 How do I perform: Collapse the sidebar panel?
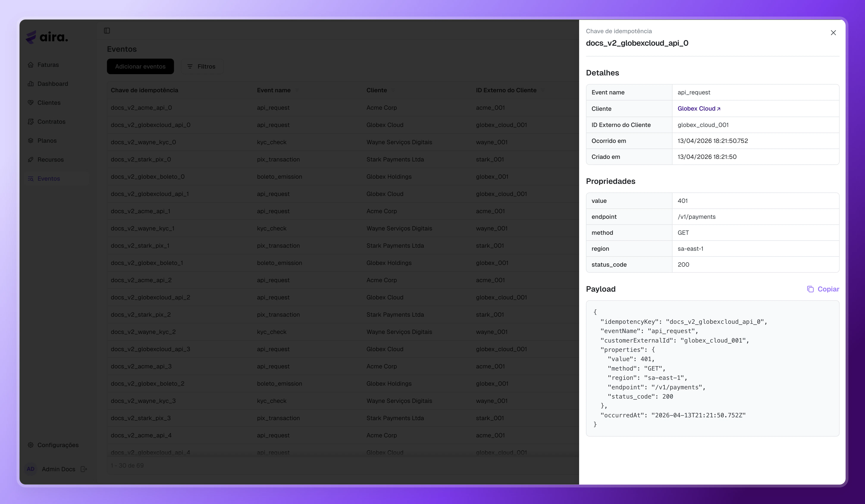(107, 31)
